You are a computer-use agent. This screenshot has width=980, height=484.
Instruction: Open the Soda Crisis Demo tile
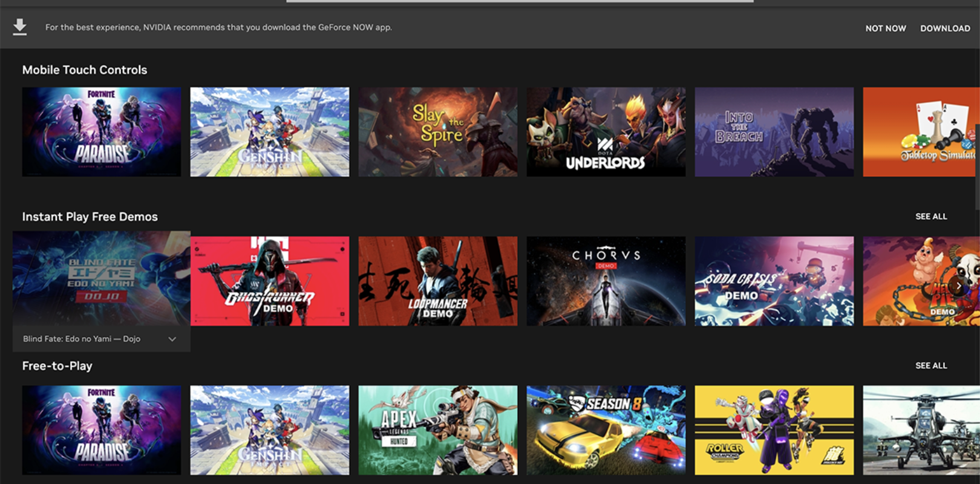click(774, 281)
